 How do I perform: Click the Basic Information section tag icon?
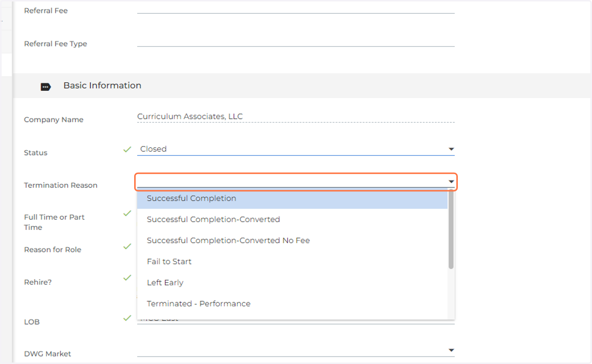(45, 87)
